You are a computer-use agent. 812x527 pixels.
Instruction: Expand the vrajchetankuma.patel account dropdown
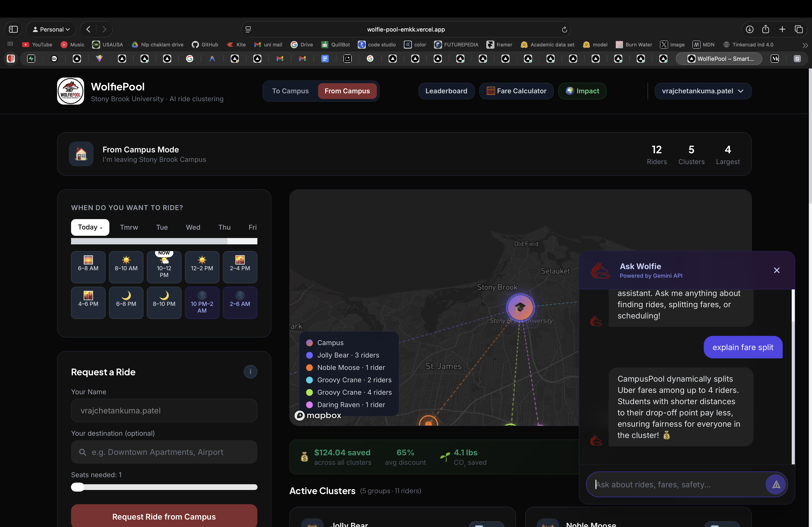(x=702, y=91)
